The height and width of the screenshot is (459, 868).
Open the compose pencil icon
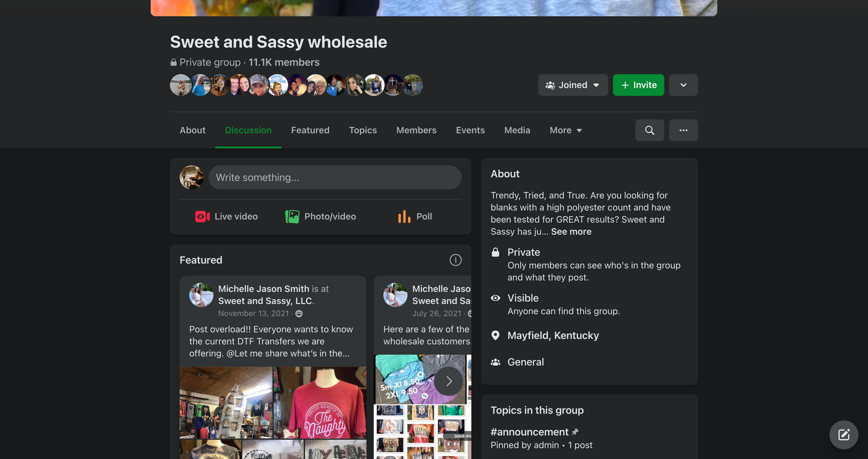(x=843, y=435)
